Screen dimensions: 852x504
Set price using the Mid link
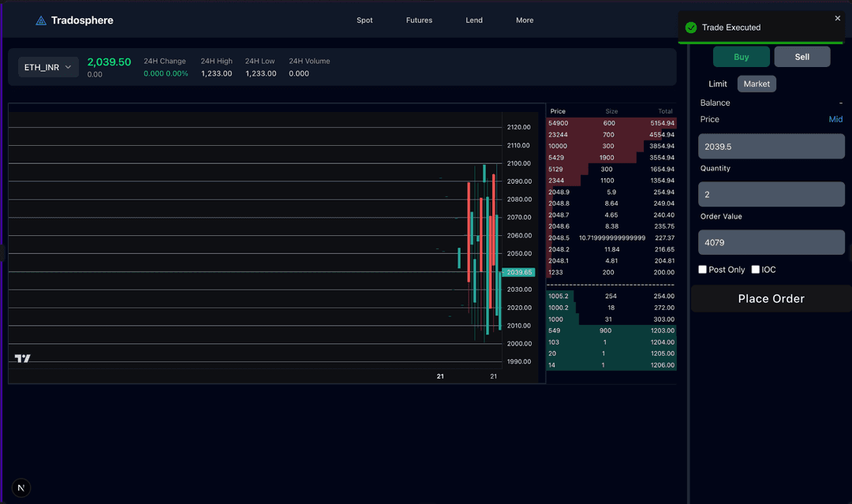coord(835,119)
